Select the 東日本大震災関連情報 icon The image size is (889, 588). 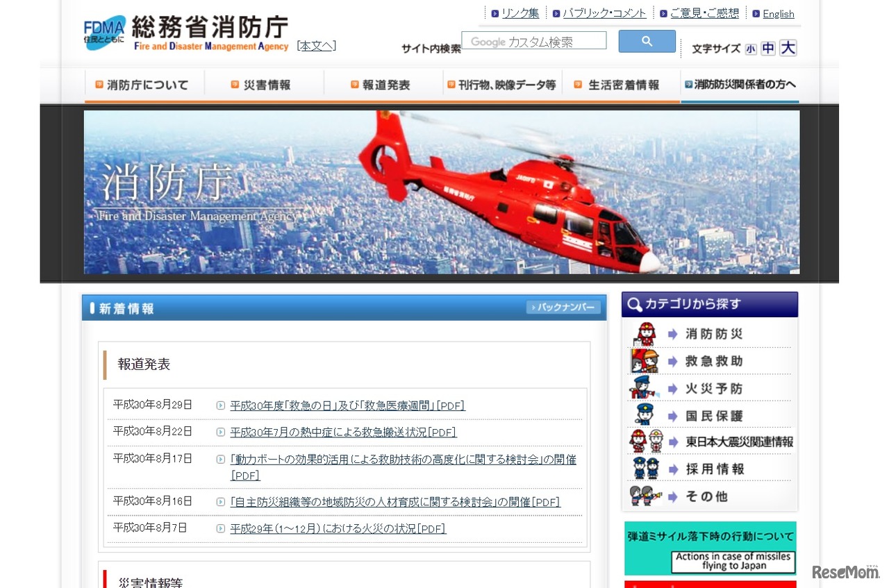pyautogui.click(x=645, y=442)
